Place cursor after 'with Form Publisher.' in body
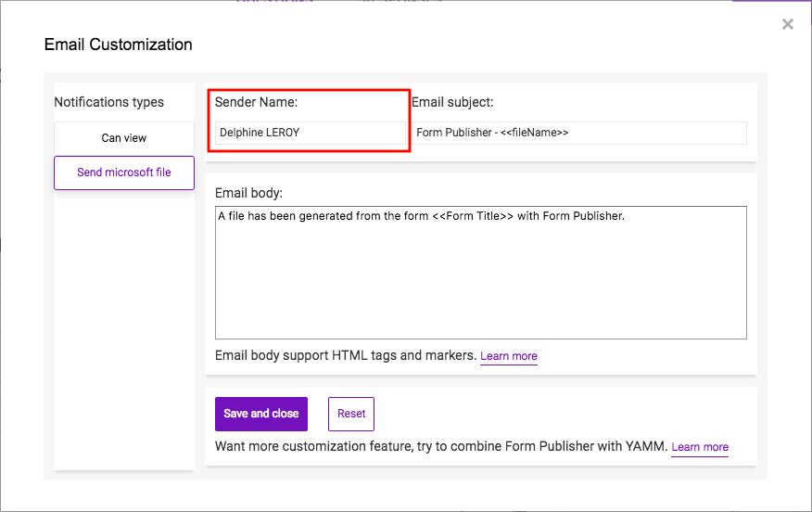Viewport: 812px width, 512px height. tap(626, 216)
